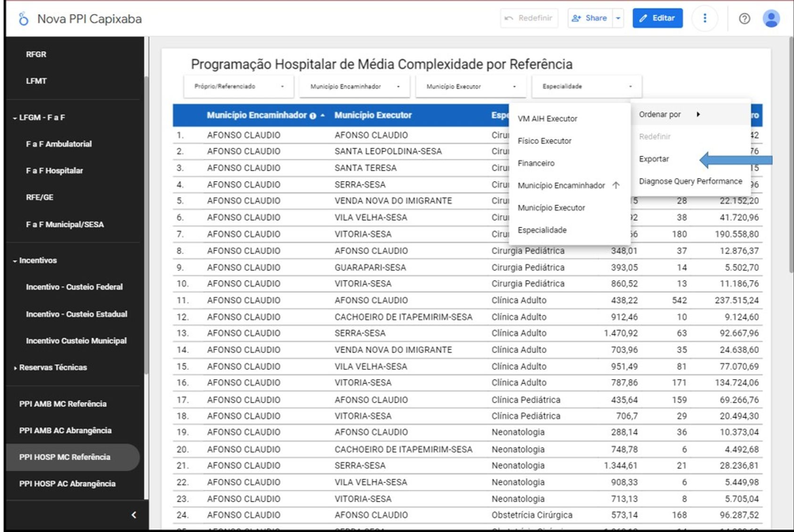The width and height of the screenshot is (794, 532).
Task: Click the sort arrow in Município Encaminhador header
Action: click(x=323, y=115)
